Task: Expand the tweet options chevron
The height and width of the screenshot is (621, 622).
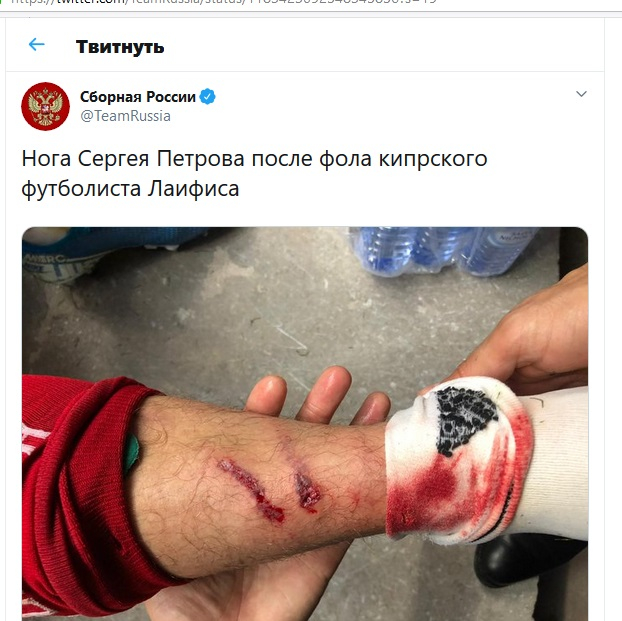Action: click(581, 94)
